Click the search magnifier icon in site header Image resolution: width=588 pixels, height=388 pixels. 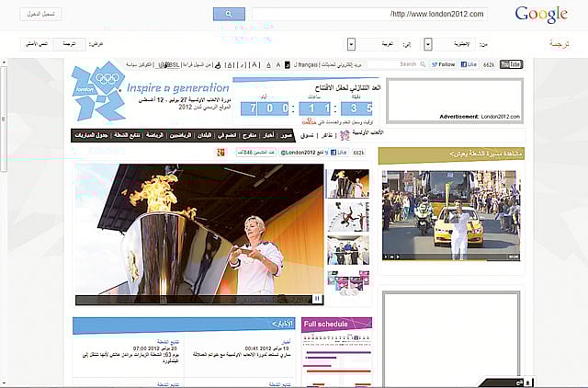click(424, 65)
